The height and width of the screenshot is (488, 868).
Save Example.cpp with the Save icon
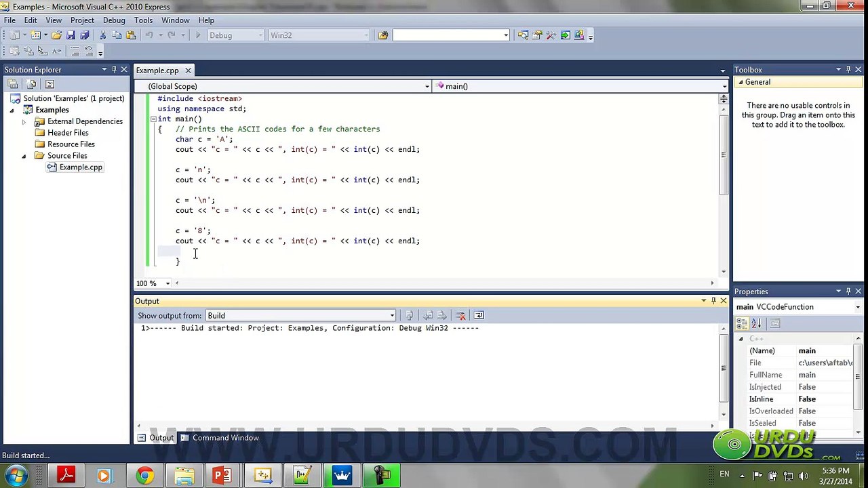point(71,35)
